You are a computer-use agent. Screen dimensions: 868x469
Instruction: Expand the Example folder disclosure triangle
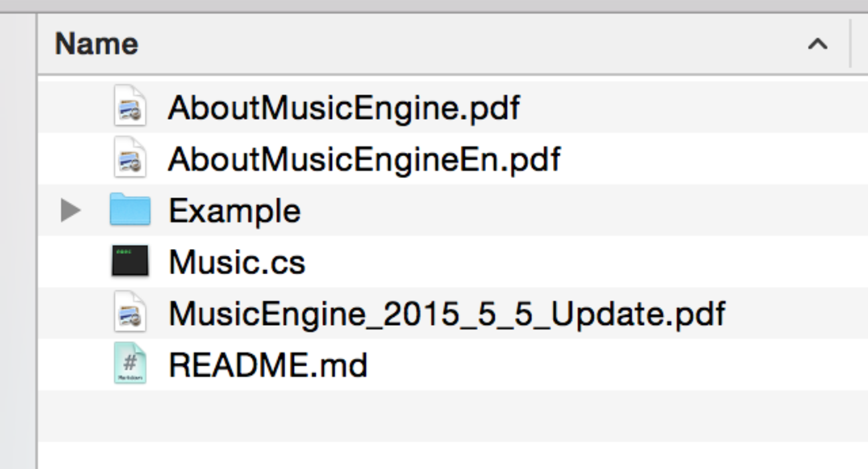click(x=70, y=211)
